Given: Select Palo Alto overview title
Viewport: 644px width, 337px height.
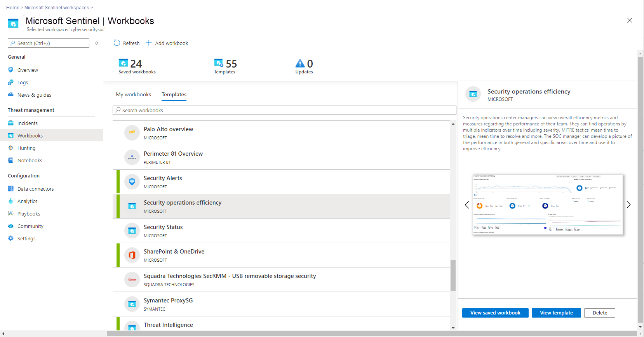Looking at the screenshot, I should [x=168, y=129].
